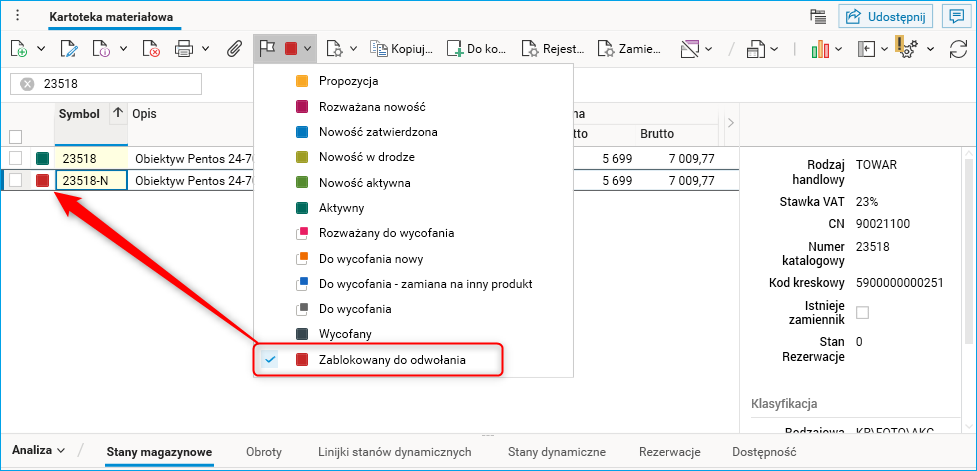Click the refresh arrows icon
This screenshot has height=471, width=977.
[958, 49]
